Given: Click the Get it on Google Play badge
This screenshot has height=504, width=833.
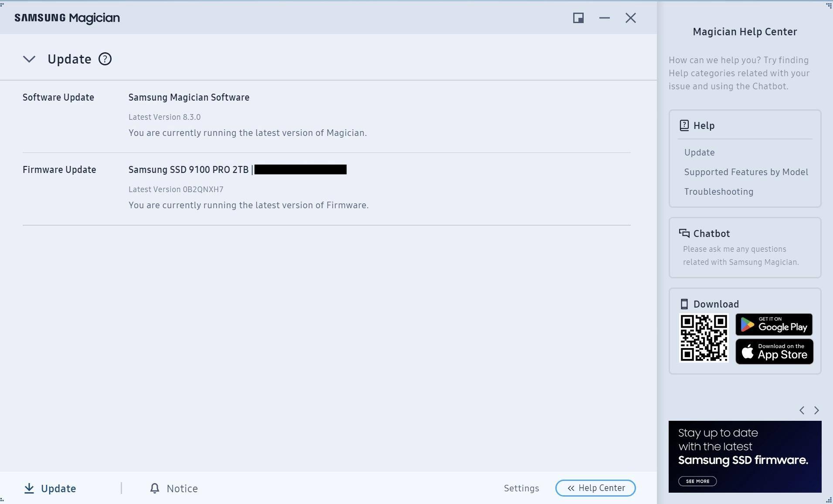Looking at the screenshot, I should 774,324.
